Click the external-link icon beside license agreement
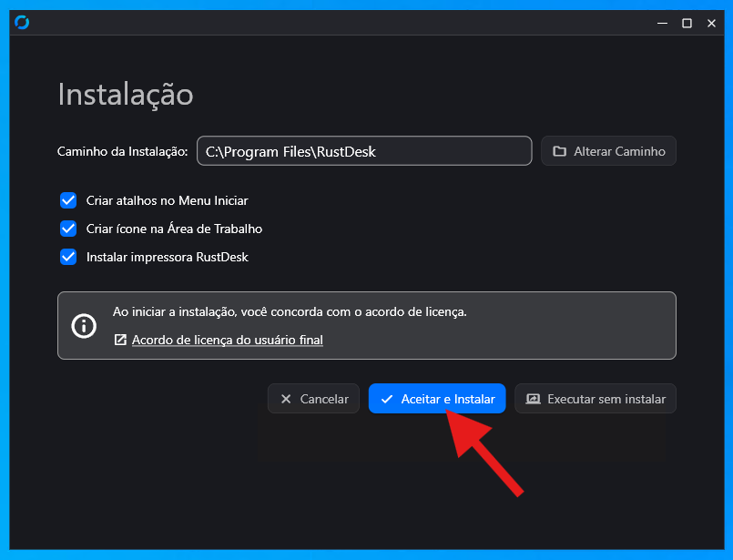 click(120, 340)
